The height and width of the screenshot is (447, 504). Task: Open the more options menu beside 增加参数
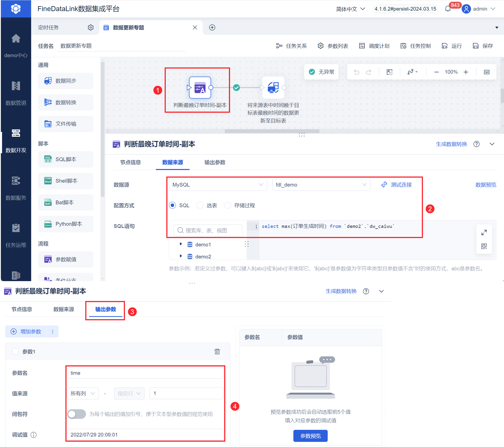pyautogui.click(x=53, y=331)
